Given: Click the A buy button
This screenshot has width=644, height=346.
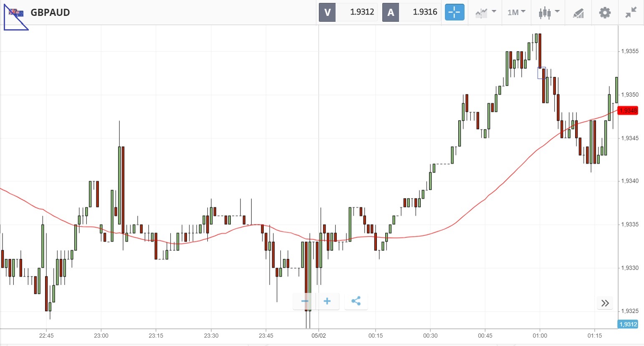Looking at the screenshot, I should click(391, 13).
